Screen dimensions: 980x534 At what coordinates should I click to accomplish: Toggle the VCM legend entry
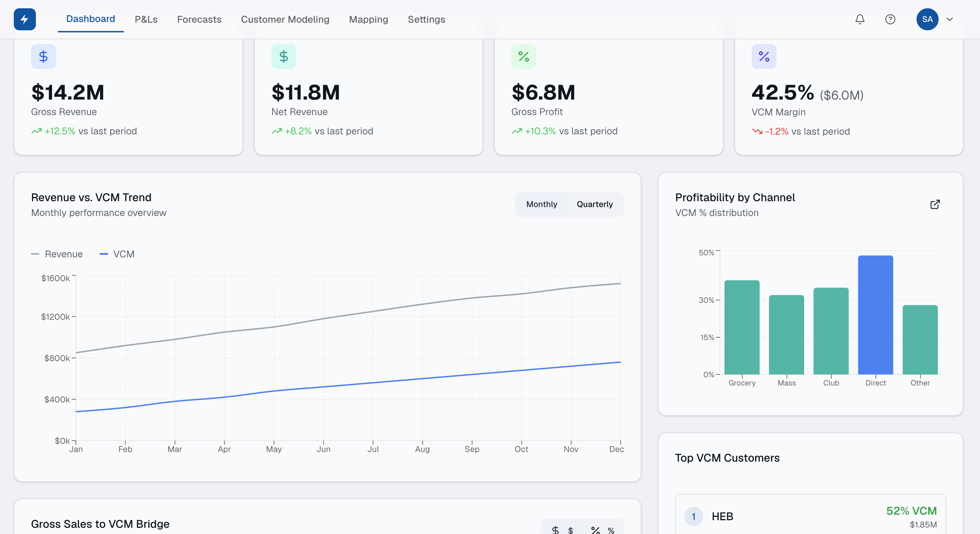pos(117,254)
